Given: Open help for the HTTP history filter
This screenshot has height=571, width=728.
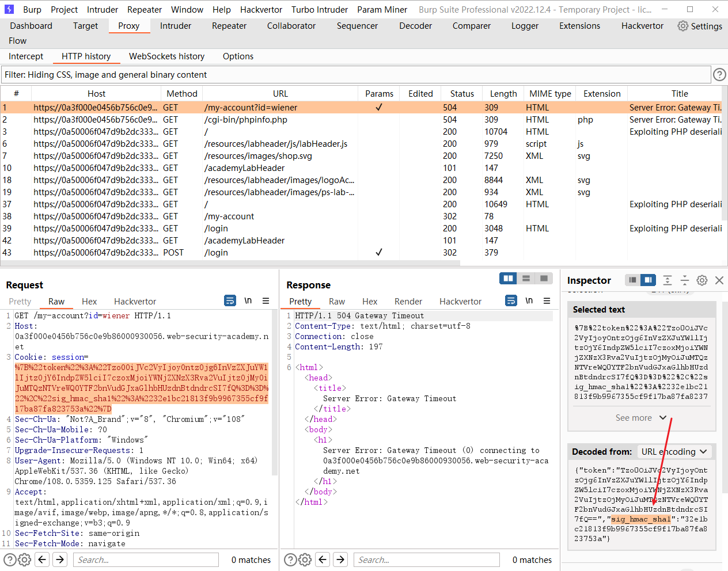Looking at the screenshot, I should tap(719, 74).
